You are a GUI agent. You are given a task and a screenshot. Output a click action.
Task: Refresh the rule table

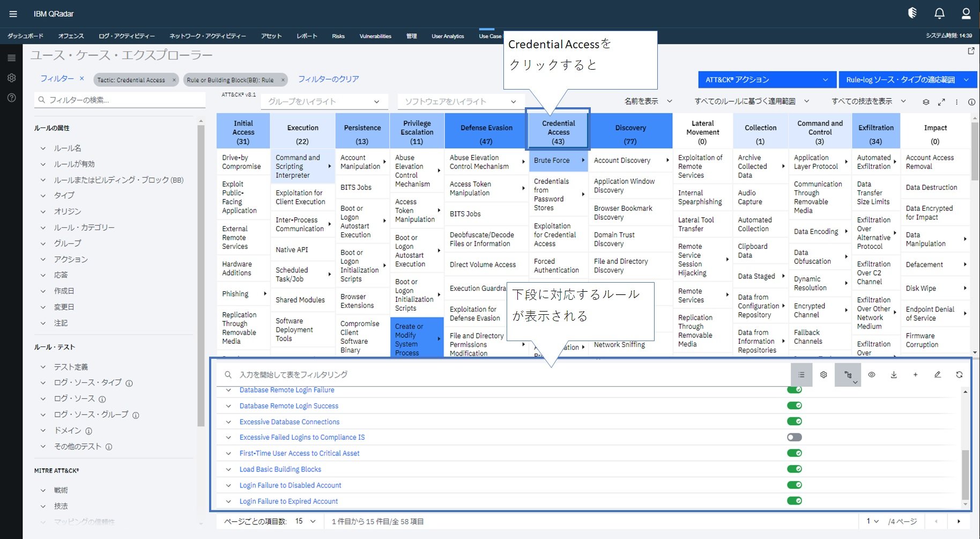pos(959,375)
